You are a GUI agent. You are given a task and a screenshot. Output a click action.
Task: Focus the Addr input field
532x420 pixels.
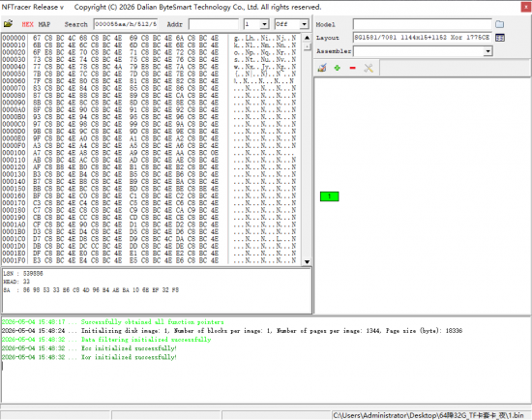[x=214, y=24]
